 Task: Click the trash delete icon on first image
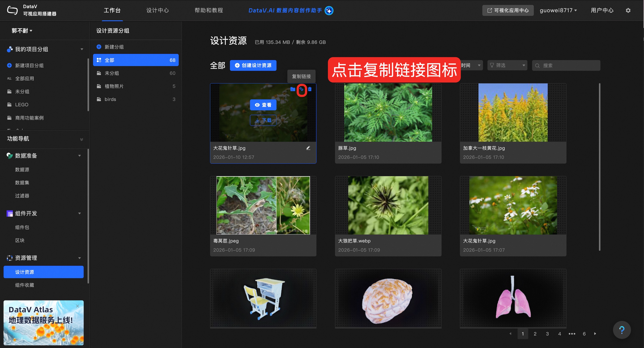tap(310, 89)
